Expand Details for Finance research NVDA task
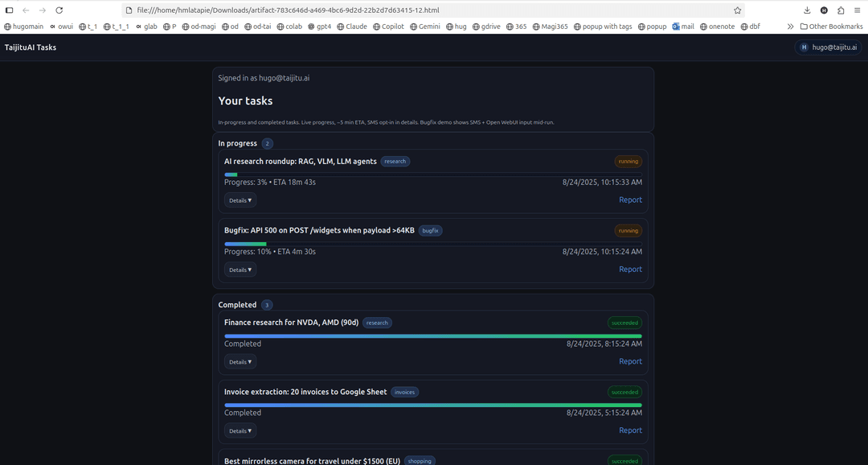Viewport: 868px width, 465px height. (x=240, y=362)
